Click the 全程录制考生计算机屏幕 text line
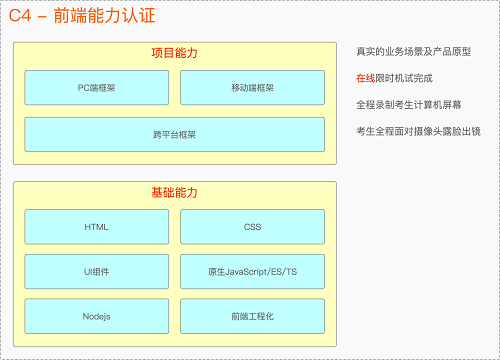This screenshot has width=500, height=360. click(409, 105)
